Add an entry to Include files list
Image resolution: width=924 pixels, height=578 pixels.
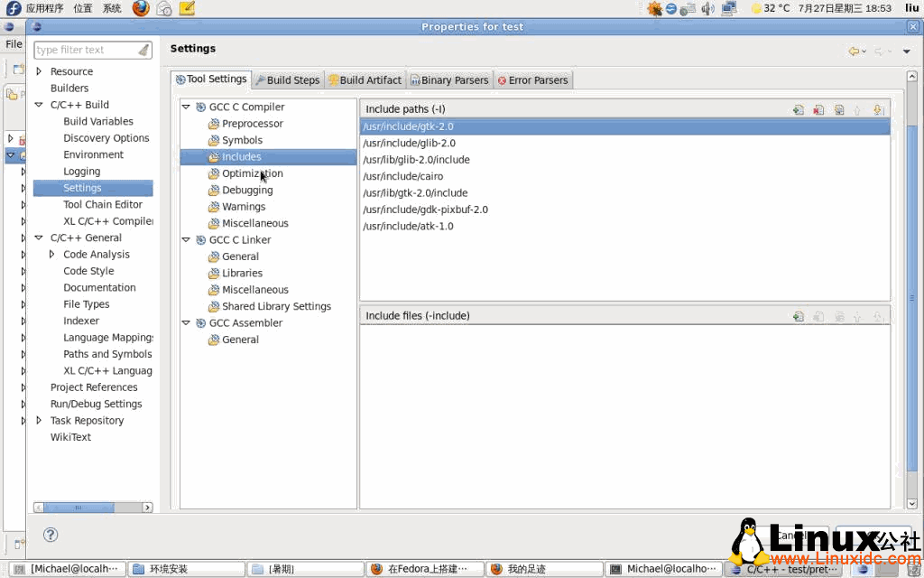pyautogui.click(x=799, y=315)
